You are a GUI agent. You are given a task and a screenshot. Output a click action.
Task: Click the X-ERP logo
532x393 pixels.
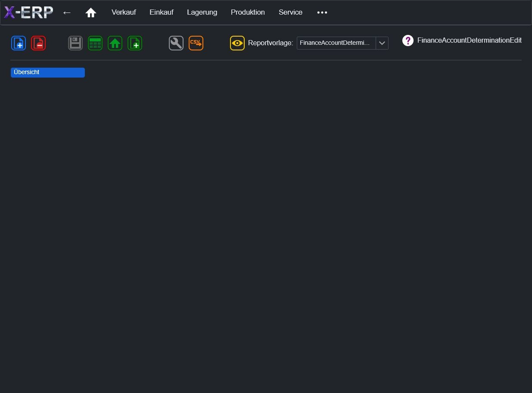(28, 12)
